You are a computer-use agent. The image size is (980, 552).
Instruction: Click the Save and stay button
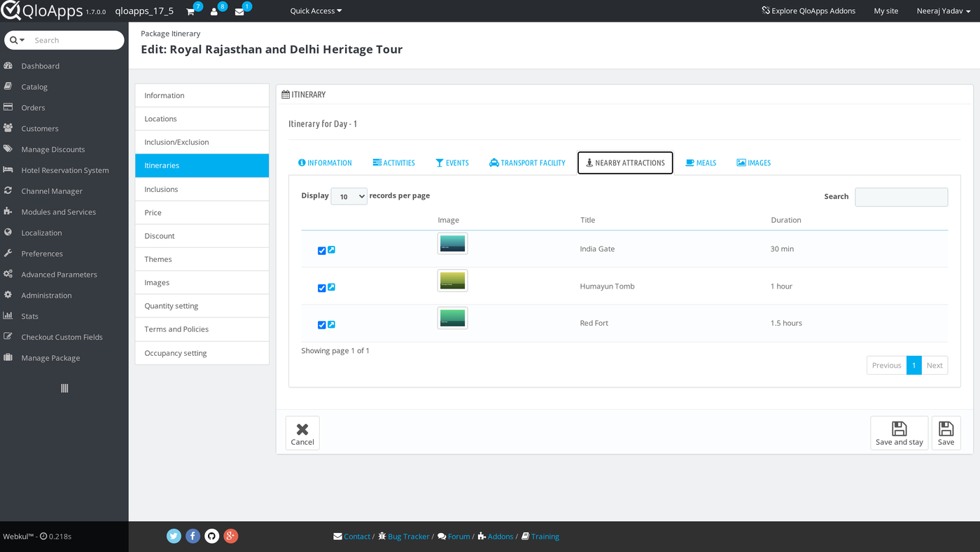tap(899, 433)
